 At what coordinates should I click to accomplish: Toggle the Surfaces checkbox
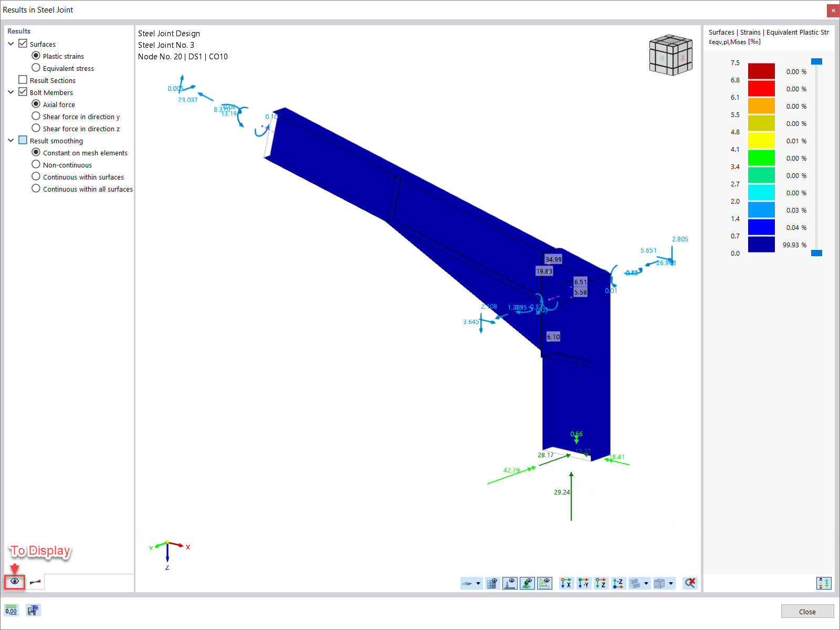pos(23,44)
